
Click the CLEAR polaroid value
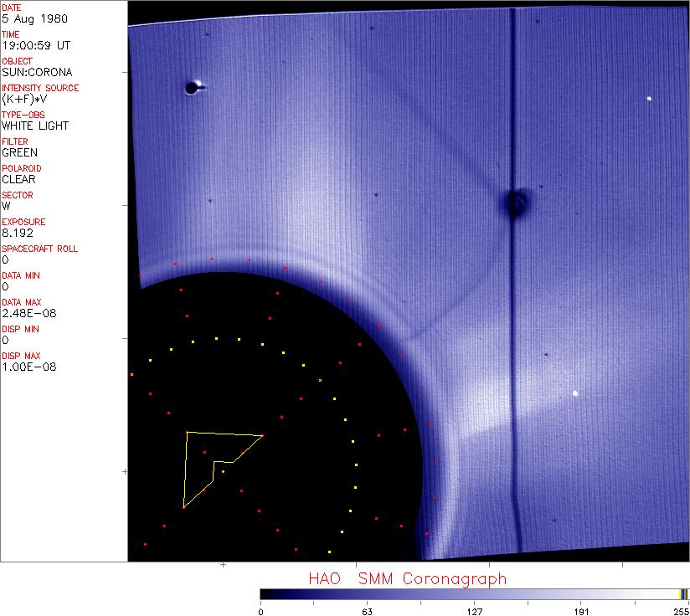pos(19,179)
